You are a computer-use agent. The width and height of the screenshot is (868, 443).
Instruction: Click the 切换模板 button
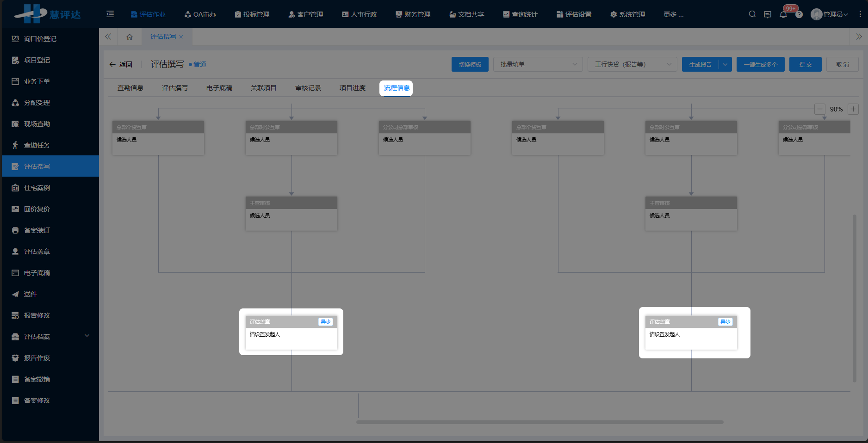470,65
